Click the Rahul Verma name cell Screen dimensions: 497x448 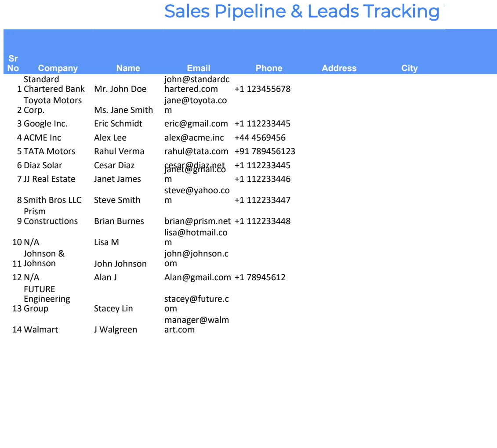(119, 152)
